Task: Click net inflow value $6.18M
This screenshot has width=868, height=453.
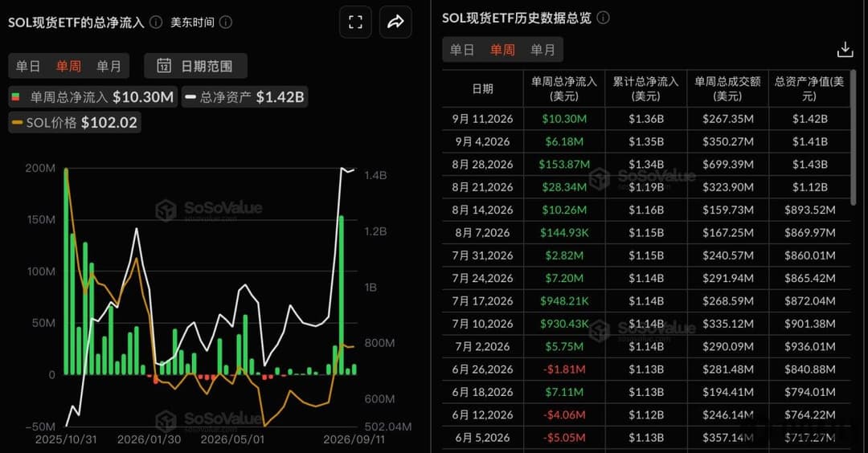Action: click(564, 141)
